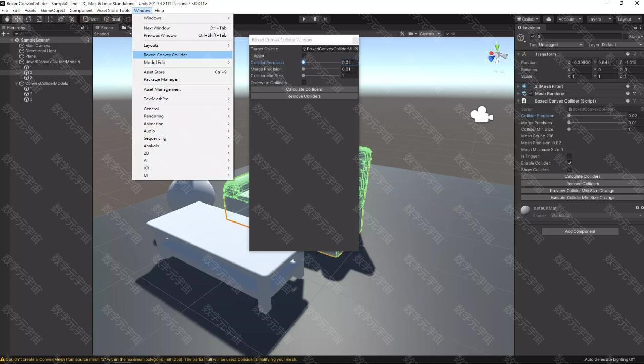644x364 pixels.
Task: Open the Target Object picker circle
Action: point(356,49)
